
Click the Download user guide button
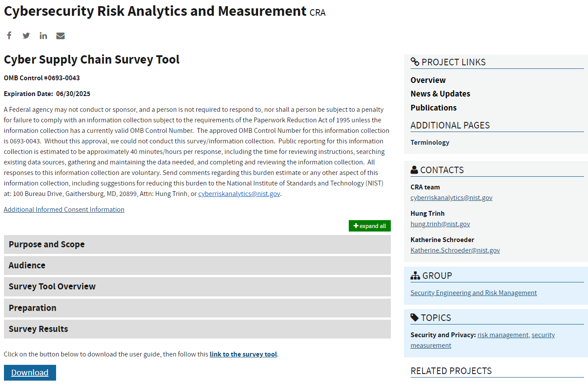click(x=30, y=373)
